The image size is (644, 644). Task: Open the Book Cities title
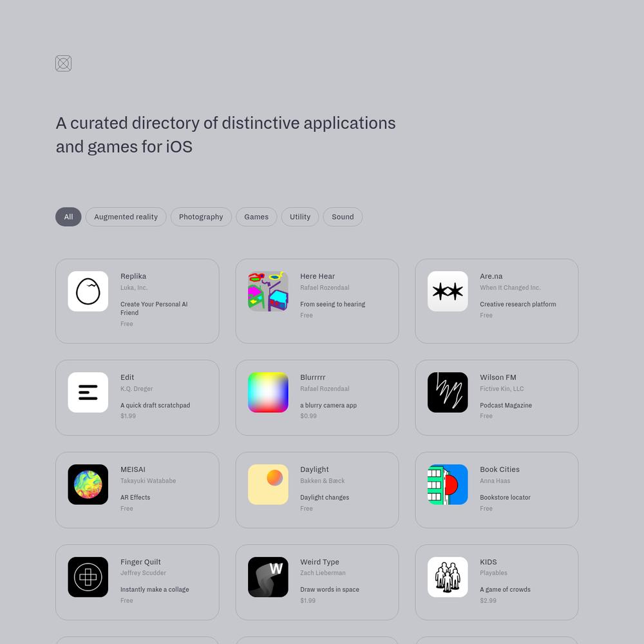(500, 469)
